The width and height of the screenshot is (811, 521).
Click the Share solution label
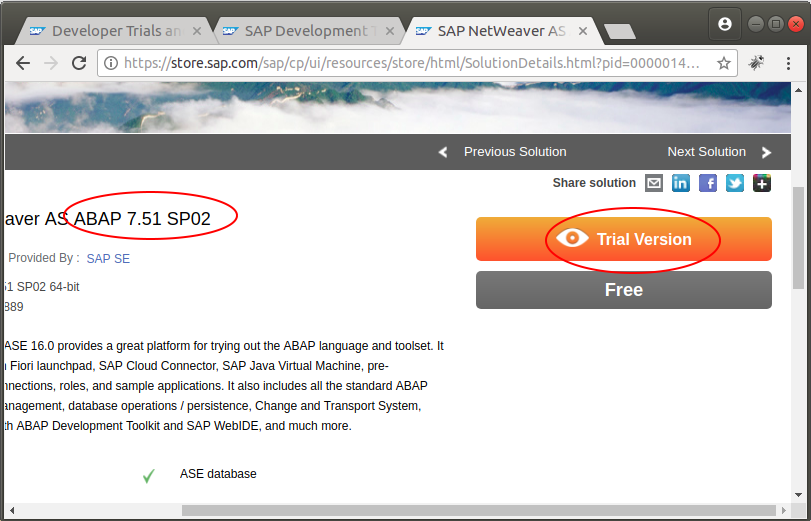point(594,183)
